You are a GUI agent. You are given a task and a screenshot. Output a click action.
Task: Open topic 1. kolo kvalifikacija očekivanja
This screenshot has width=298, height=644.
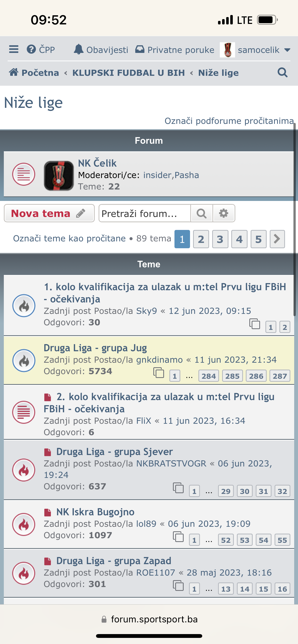click(x=165, y=293)
